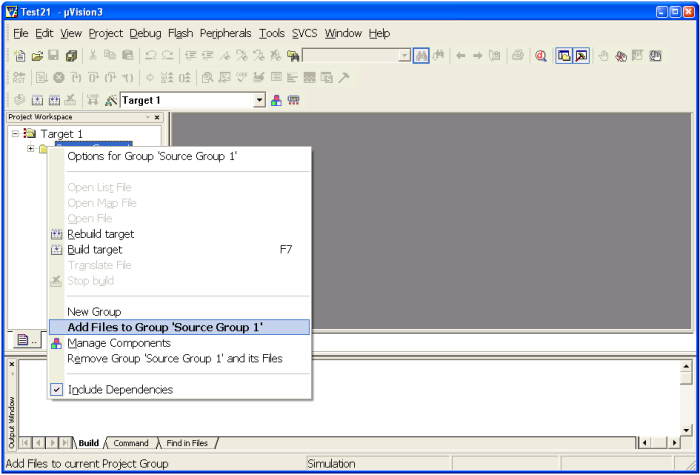The width and height of the screenshot is (700, 475).
Task: Open Options for Target wand icon
Action: [x=110, y=100]
